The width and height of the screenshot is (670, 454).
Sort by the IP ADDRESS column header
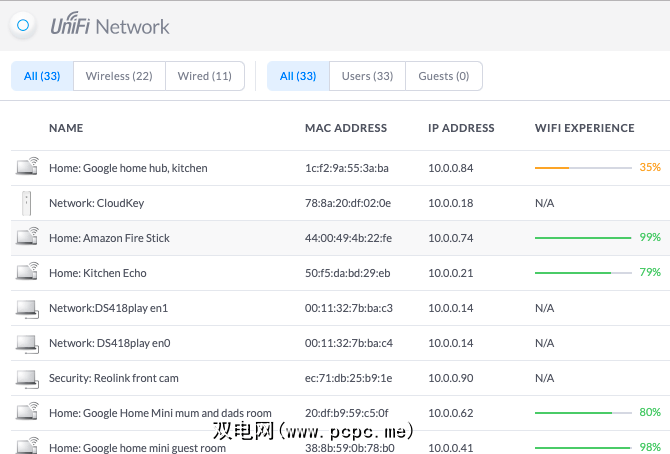coord(461,128)
